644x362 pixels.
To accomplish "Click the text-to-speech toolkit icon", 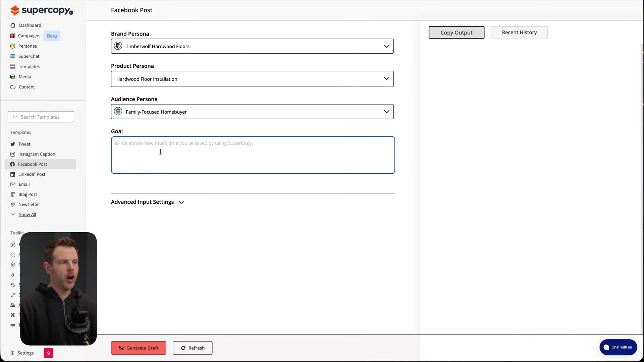I will (x=13, y=325).
